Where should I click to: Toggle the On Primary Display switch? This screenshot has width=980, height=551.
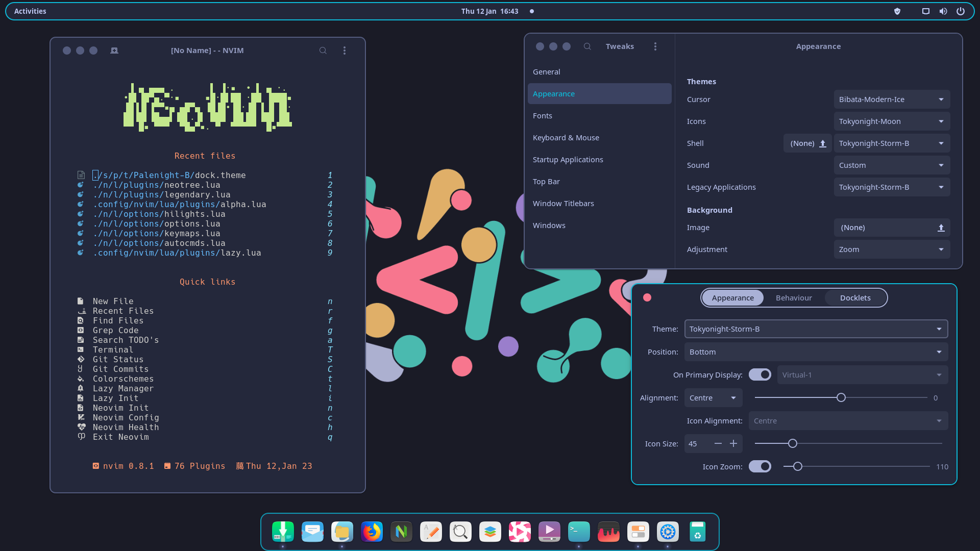tap(760, 374)
